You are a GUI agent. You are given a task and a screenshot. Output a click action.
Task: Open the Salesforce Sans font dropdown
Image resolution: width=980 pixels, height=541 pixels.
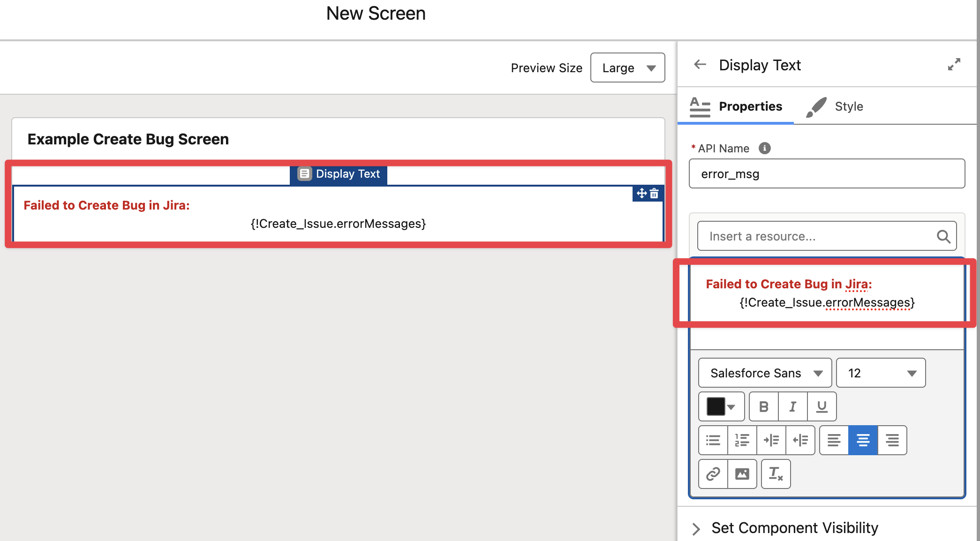tap(765, 373)
